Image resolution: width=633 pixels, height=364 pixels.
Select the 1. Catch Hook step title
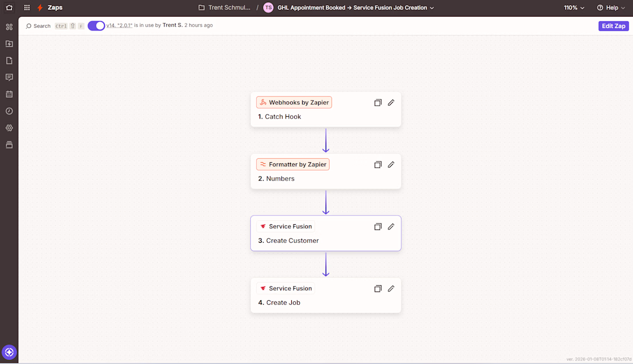tap(279, 117)
